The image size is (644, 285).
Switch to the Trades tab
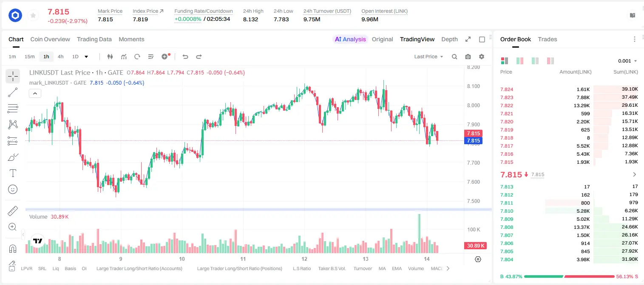tap(548, 39)
